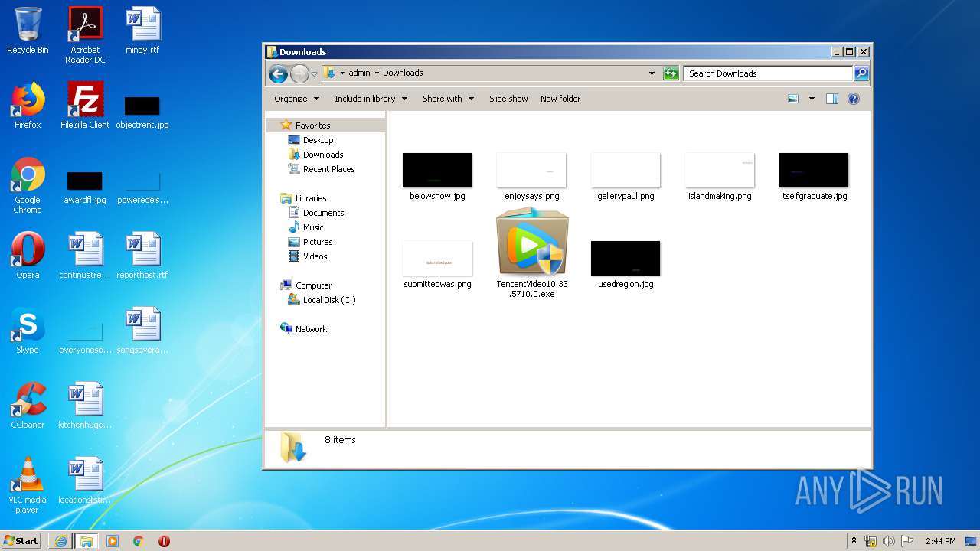Launch Firefox desktop shortcut
Viewport: 980px width, 551px height.
[x=28, y=106]
